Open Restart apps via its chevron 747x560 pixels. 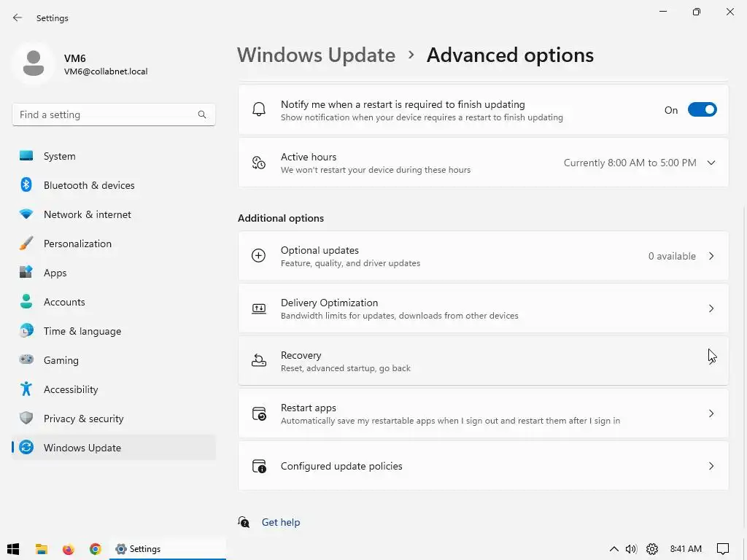click(711, 413)
